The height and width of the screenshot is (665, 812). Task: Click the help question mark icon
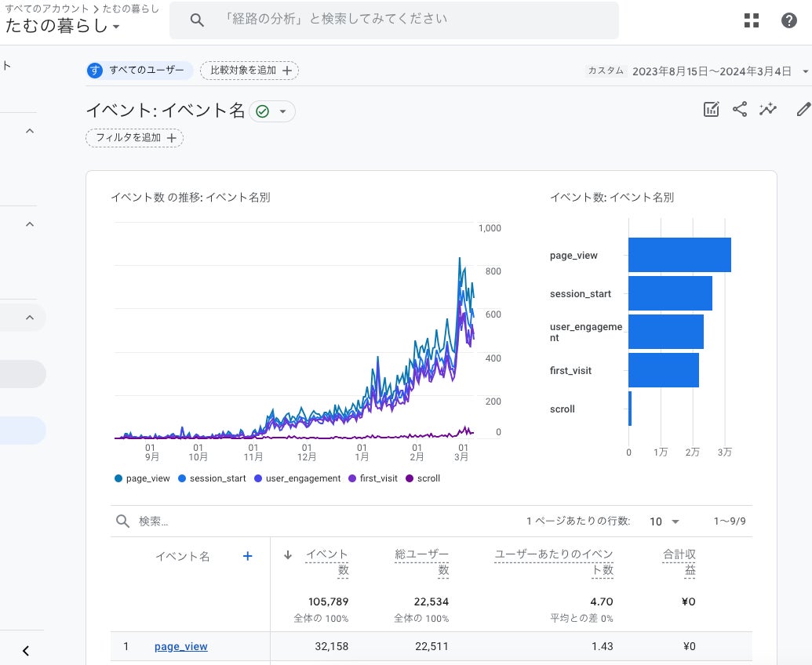789,20
